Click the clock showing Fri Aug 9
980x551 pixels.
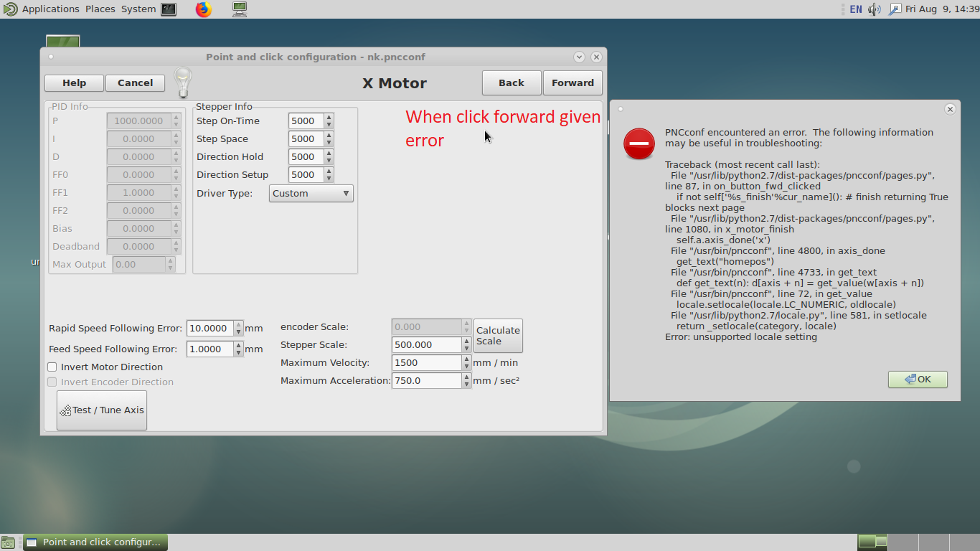[942, 9]
